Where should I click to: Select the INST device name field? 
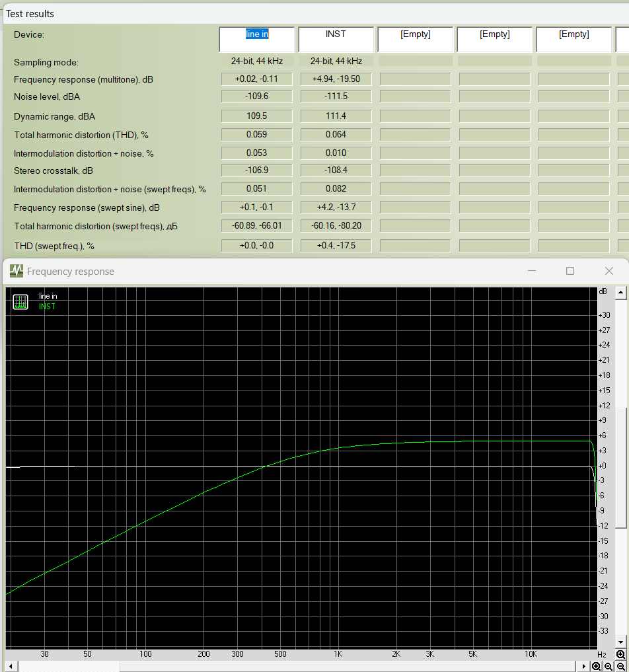tap(336, 40)
